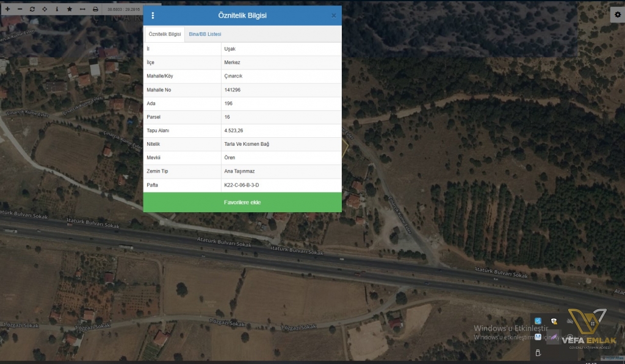Select the info query tool icon
The height and width of the screenshot is (364, 625).
point(57,9)
